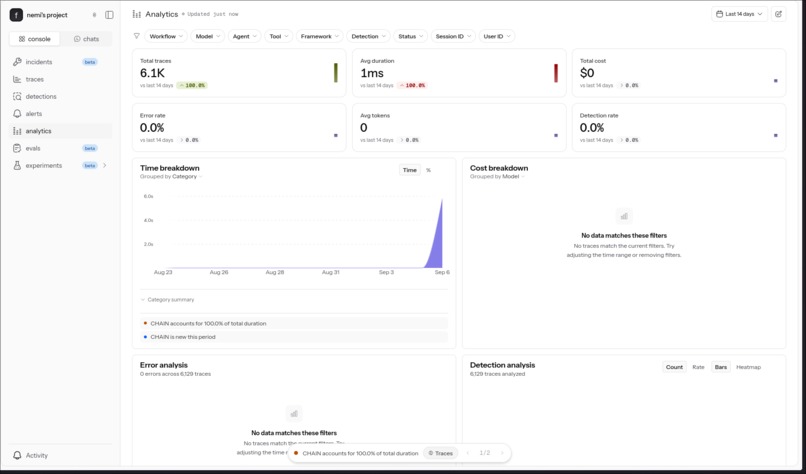806x474 pixels.
Task: Go to the alerts page
Action: click(61, 114)
